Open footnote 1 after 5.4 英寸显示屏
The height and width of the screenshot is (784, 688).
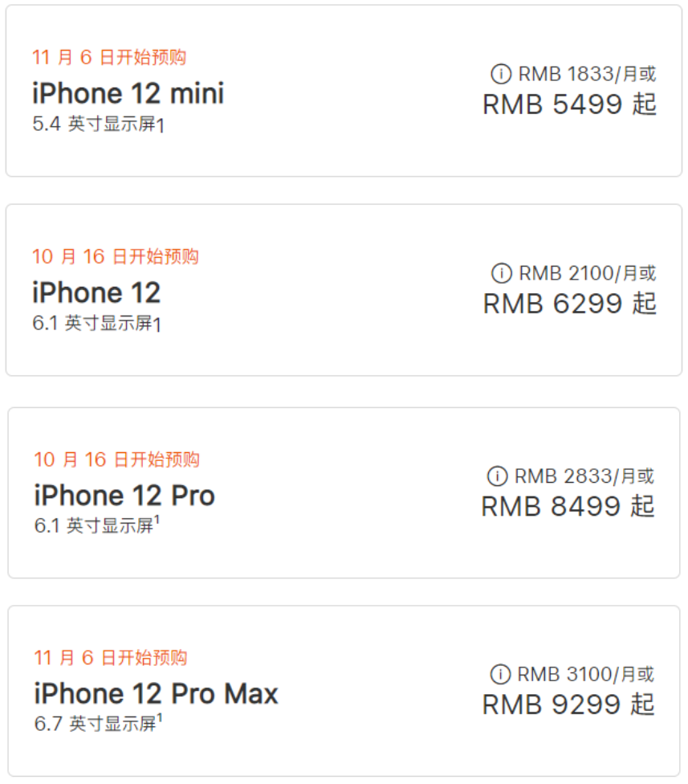[161, 126]
